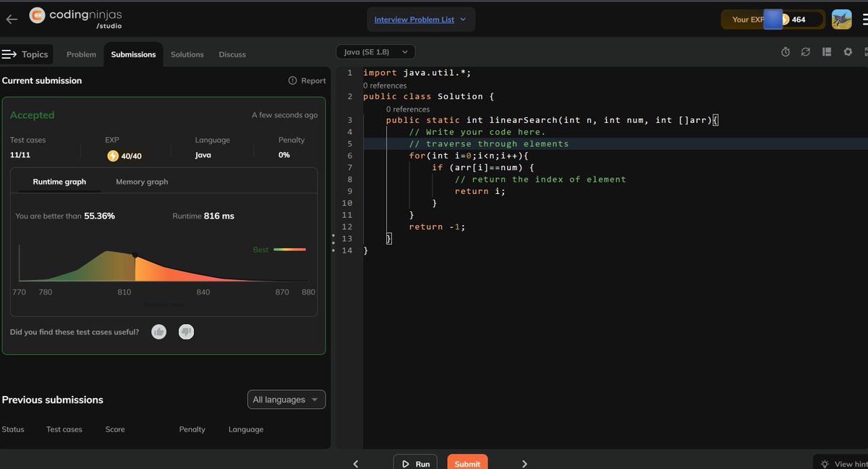Click line number 6 in the editor gutter

click(349, 156)
